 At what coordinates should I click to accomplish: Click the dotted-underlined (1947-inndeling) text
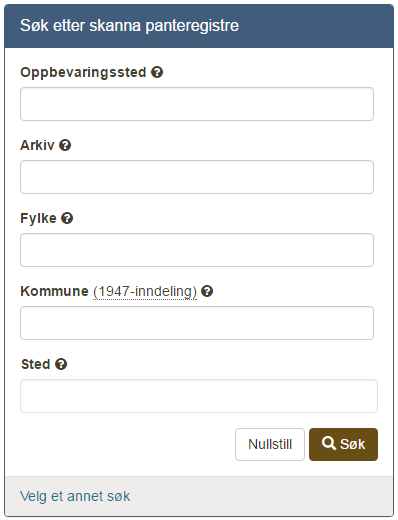pyautogui.click(x=145, y=292)
